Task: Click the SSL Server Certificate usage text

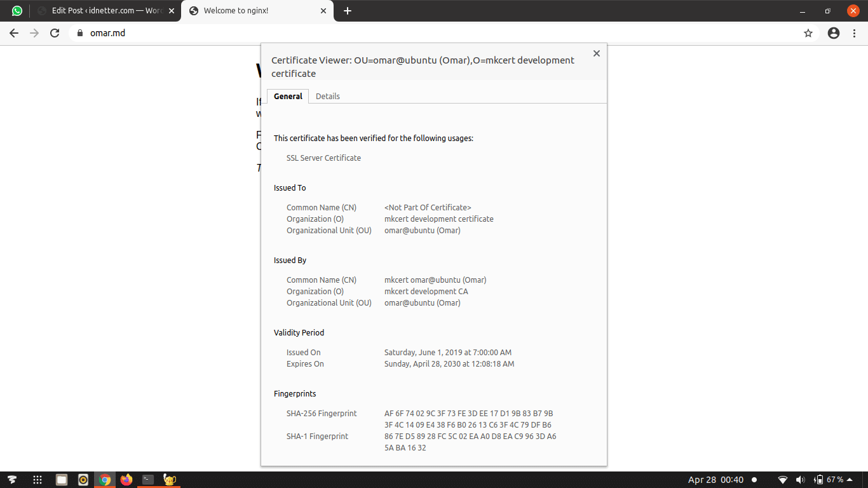Action: click(323, 158)
